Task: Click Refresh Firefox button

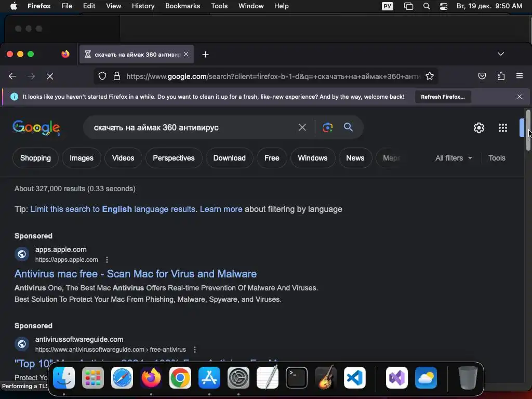Action: 443,97
